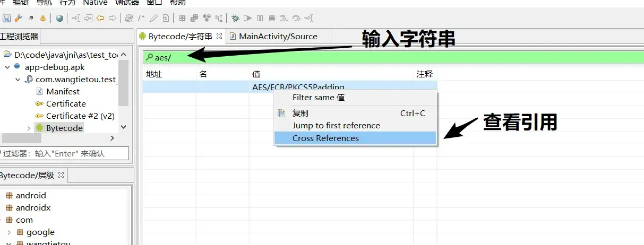
Task: Click the jump-to-bracket arrow icon near the globe
Action: [76, 18]
